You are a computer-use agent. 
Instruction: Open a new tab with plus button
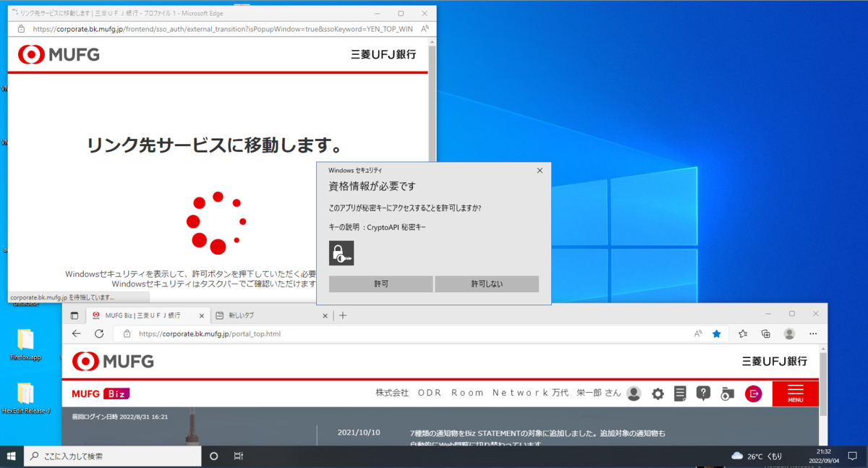(343, 315)
